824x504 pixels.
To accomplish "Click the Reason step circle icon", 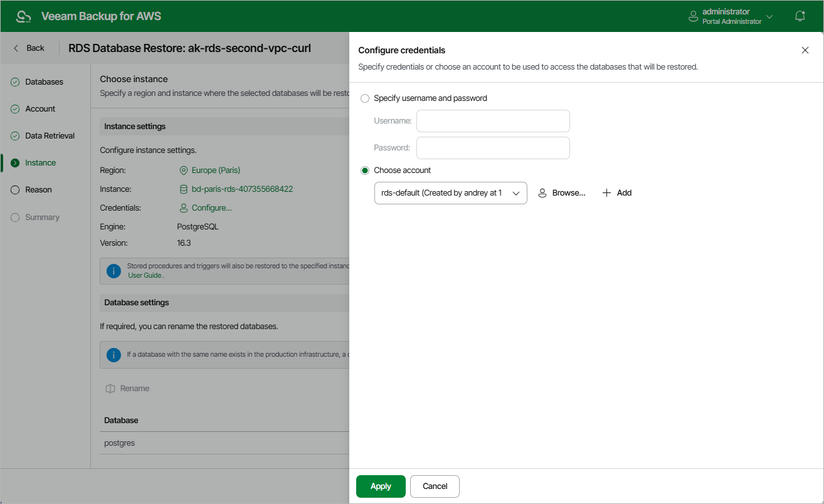I will pyautogui.click(x=15, y=190).
